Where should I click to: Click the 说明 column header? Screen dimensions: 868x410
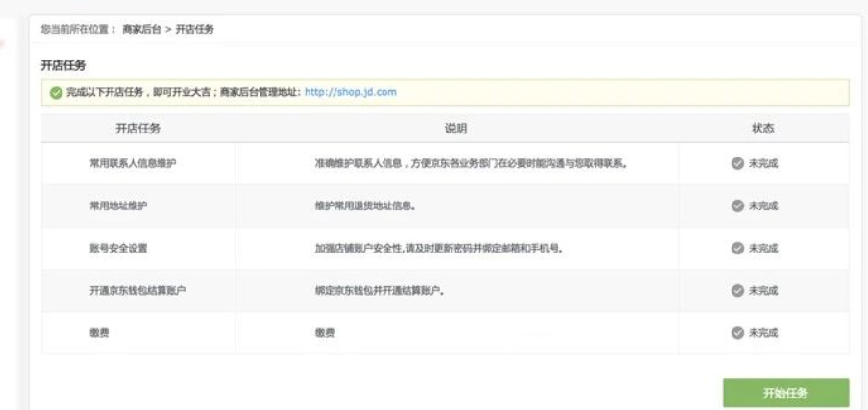pos(457,129)
